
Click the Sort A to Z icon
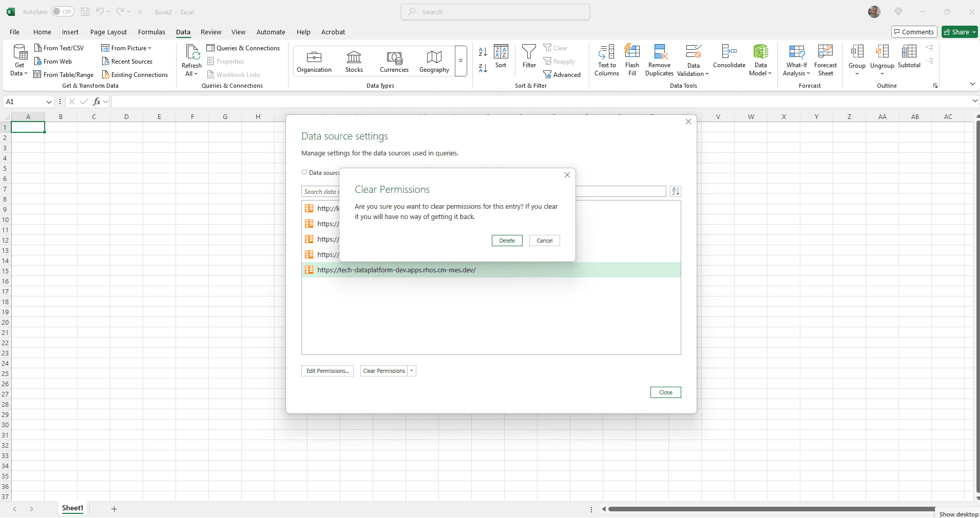(483, 52)
